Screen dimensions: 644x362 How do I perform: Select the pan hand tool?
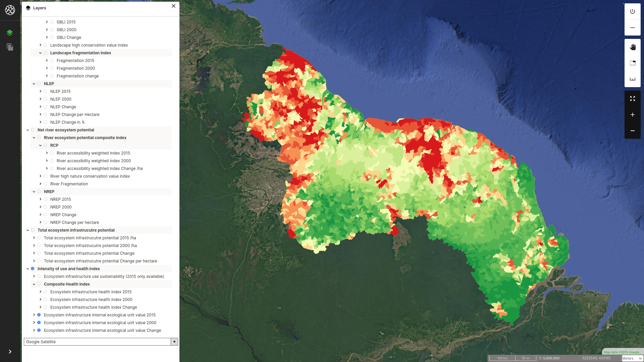point(632,47)
